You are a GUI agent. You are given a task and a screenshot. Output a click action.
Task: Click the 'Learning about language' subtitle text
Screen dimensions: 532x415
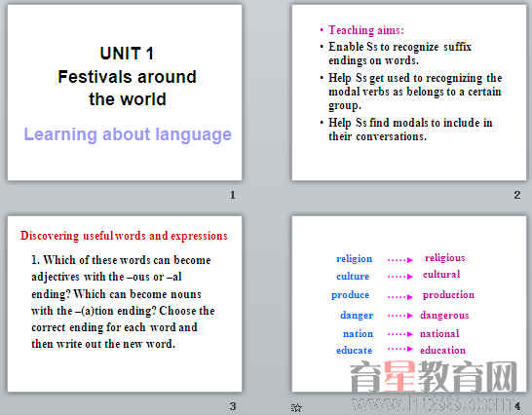click(128, 134)
